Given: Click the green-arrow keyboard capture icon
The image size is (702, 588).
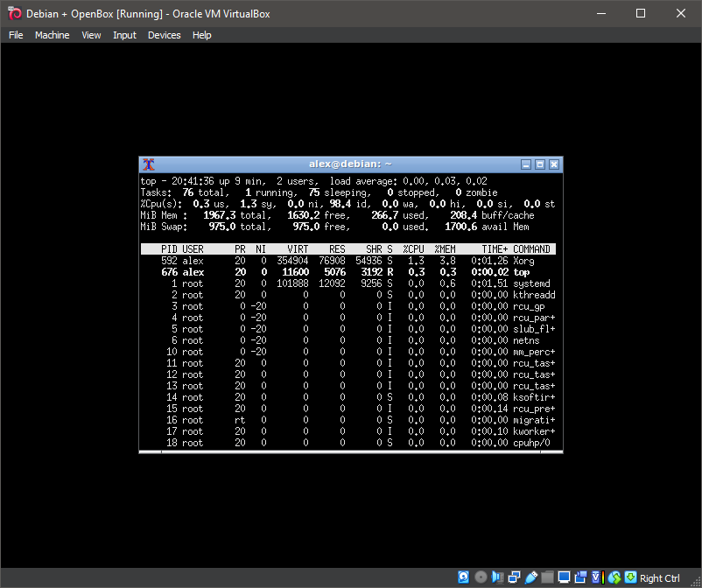Looking at the screenshot, I should 630,577.
